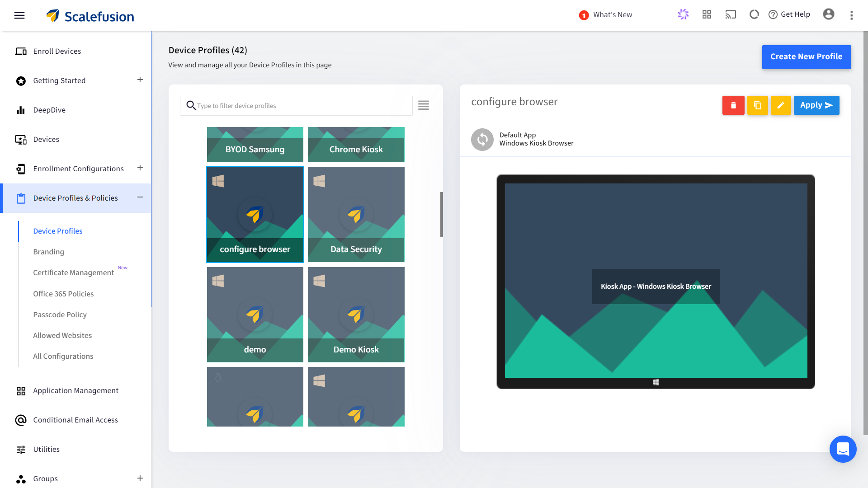Open Passcode Policy
868x488 pixels.
(x=60, y=314)
